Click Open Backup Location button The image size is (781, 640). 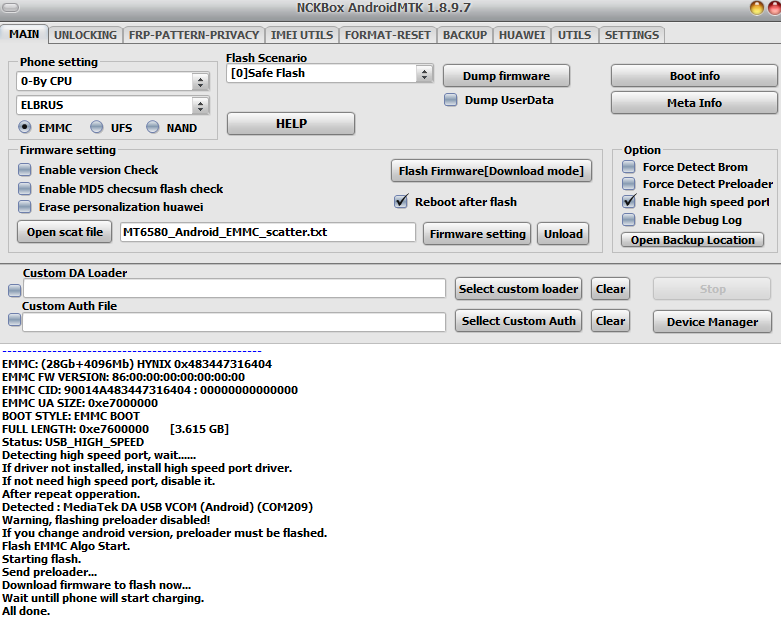click(x=692, y=240)
